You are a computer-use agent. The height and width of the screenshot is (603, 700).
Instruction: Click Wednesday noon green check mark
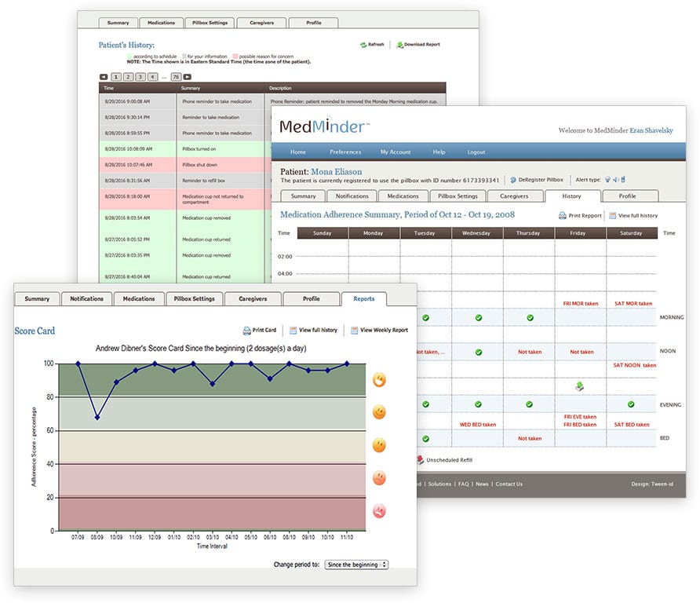[x=479, y=353]
